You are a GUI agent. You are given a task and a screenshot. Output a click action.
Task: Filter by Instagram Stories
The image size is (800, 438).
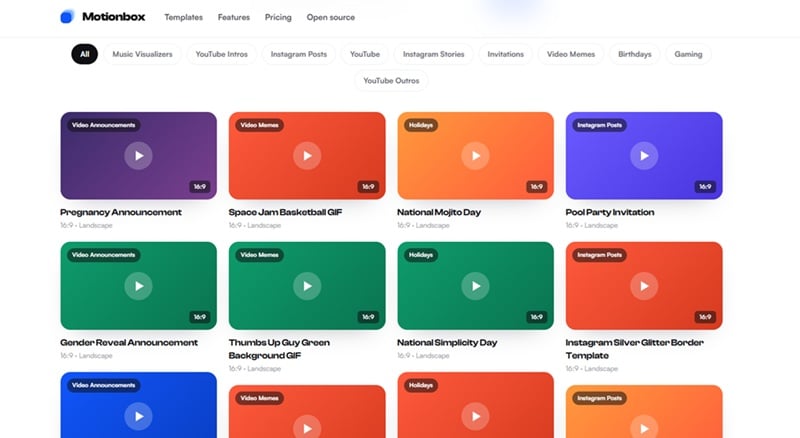(x=434, y=54)
